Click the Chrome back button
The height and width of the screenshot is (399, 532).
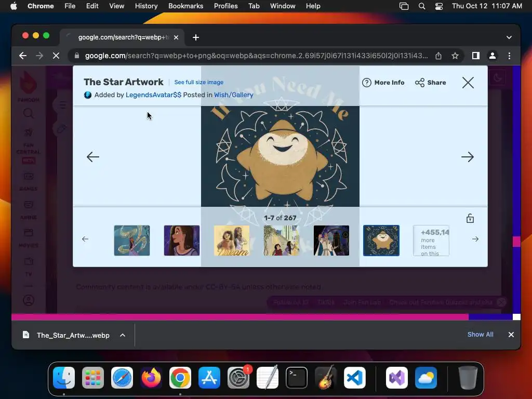(23, 56)
